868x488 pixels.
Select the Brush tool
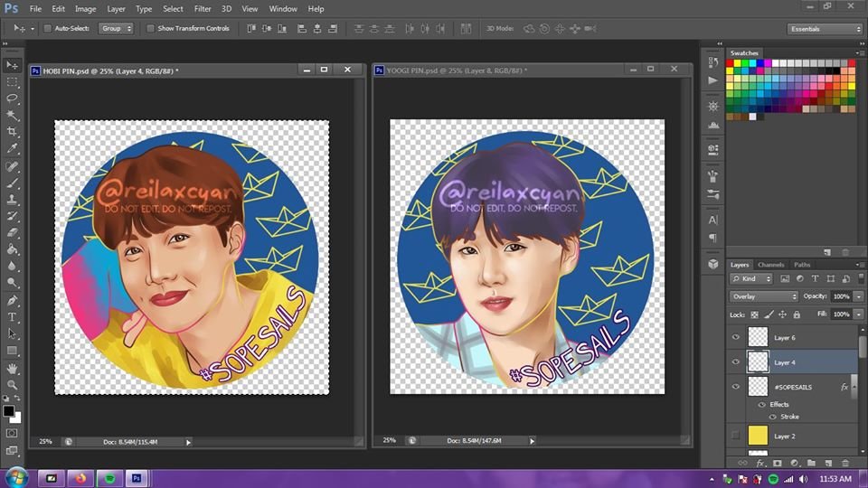[12, 183]
